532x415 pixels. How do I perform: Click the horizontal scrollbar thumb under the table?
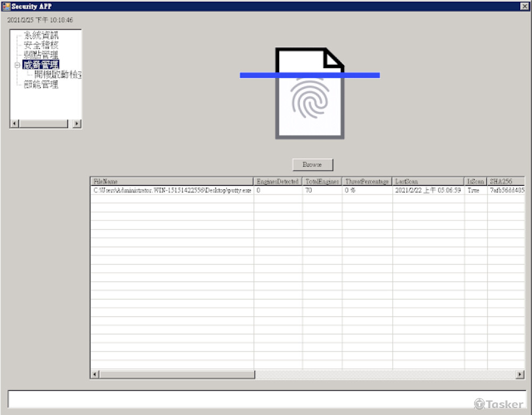coord(177,375)
